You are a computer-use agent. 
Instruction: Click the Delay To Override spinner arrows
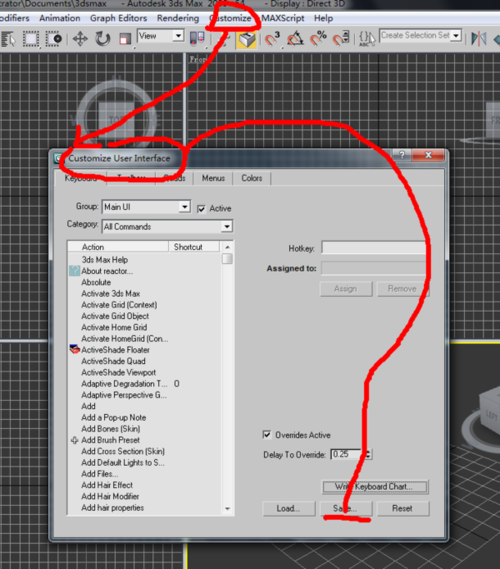pos(368,454)
